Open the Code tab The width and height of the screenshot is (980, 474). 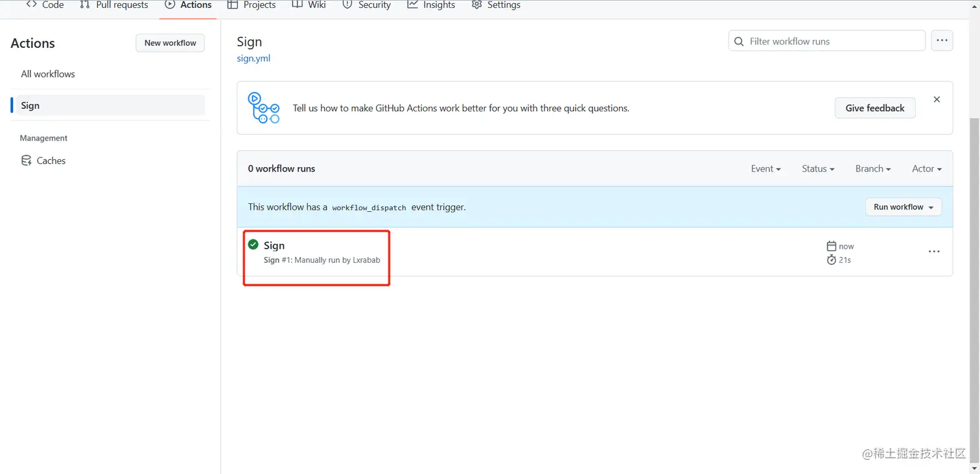click(x=45, y=5)
